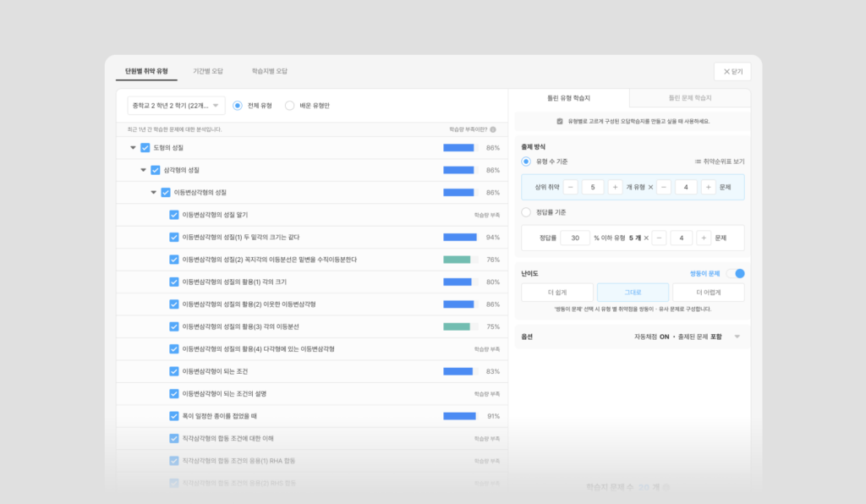The image size is (866, 504).
Task: Toggle the 쌍둥이 문제 switch
Action: point(736,274)
